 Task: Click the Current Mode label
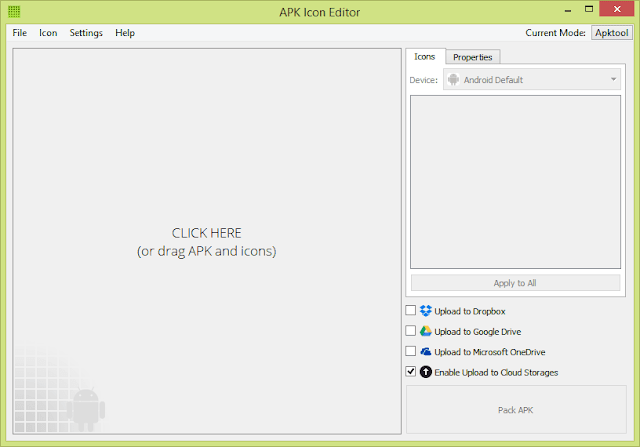555,33
